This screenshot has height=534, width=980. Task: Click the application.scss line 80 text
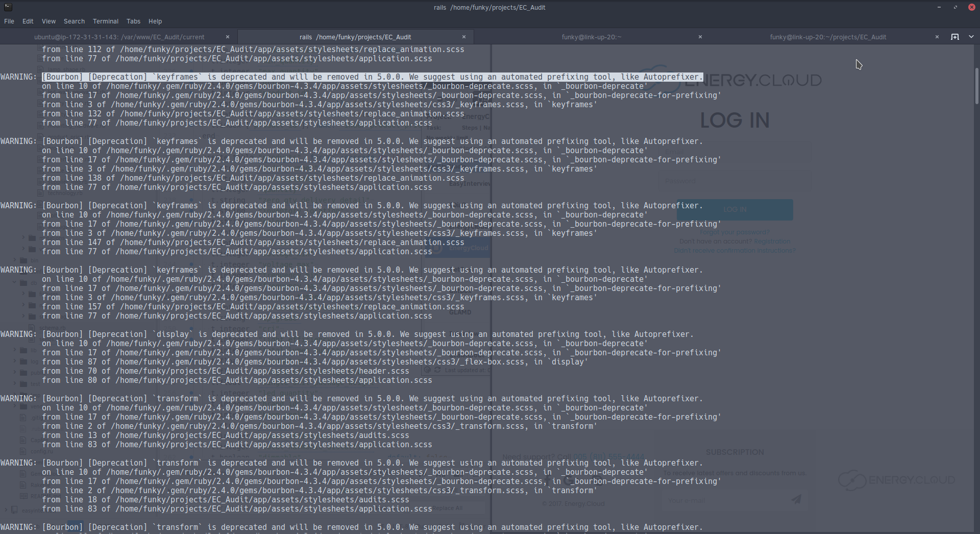coord(237,380)
